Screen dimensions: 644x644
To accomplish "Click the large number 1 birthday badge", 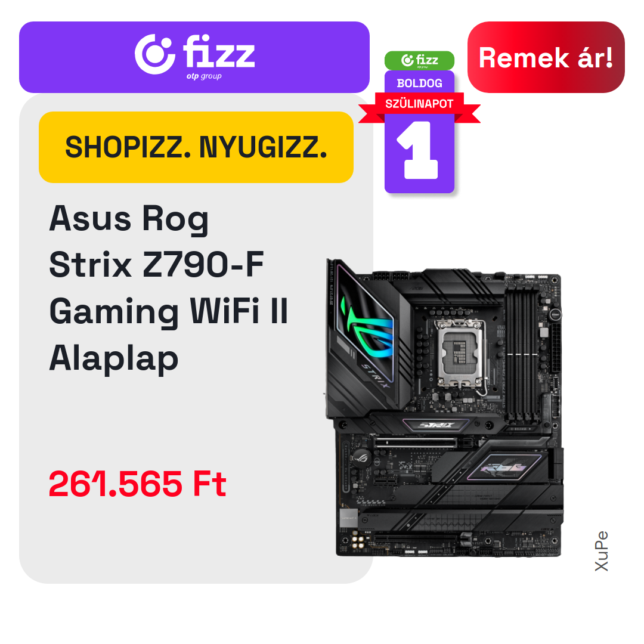I will click(419, 150).
